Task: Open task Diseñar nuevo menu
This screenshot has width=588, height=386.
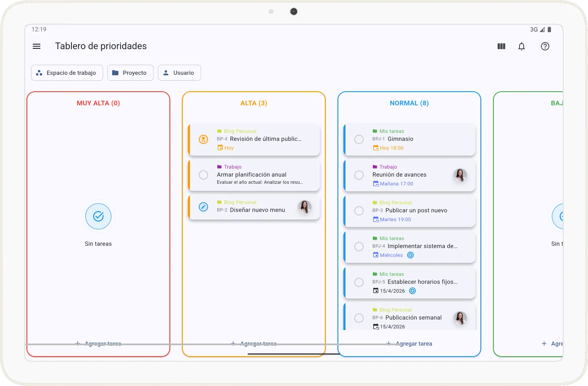Action: point(254,207)
